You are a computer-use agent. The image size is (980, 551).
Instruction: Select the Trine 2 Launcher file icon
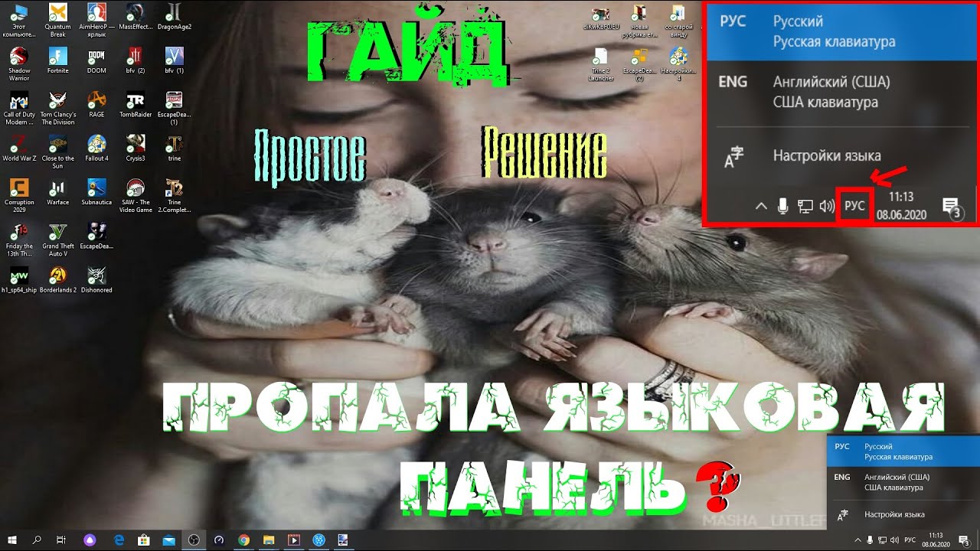601,64
